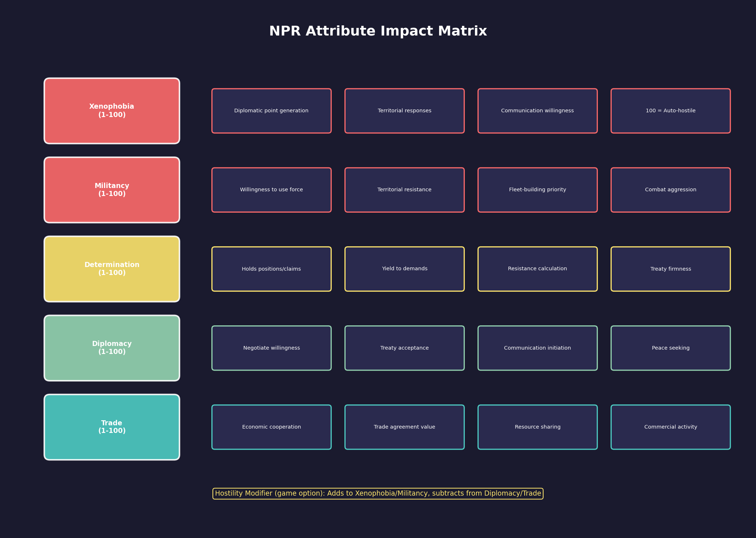
Task: Click the Peace seeking box
Action: coord(670,347)
